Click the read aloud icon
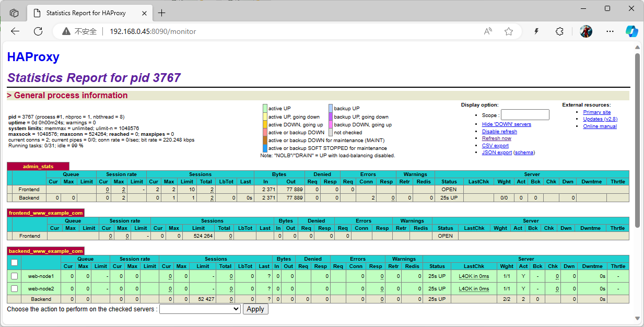The height and width of the screenshot is (327, 644). pos(488,31)
